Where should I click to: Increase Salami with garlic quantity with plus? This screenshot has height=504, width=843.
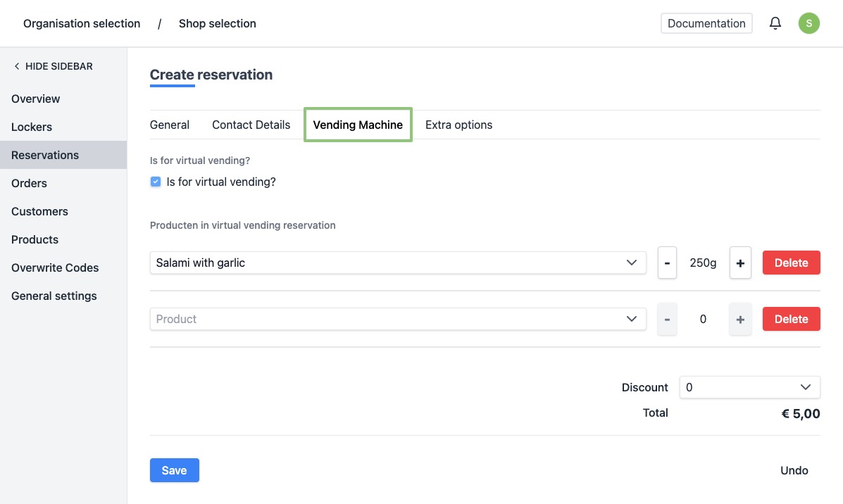click(740, 263)
